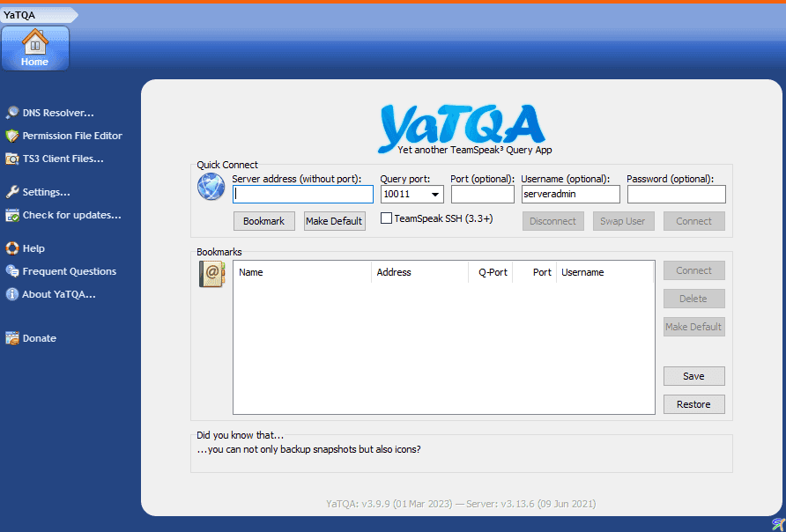
Task: Click Make Default button beside Bookmarks list
Action: point(693,327)
